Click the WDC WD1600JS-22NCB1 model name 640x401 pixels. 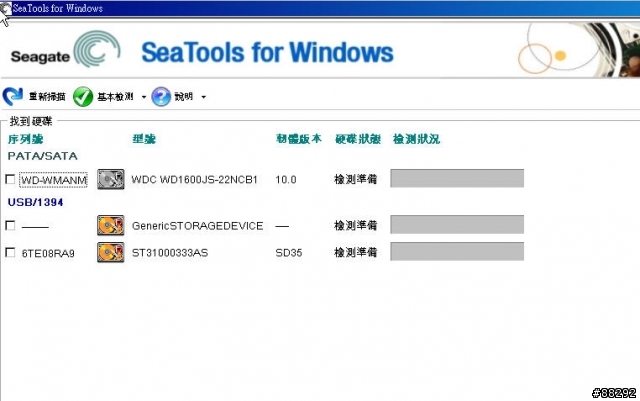click(x=194, y=180)
